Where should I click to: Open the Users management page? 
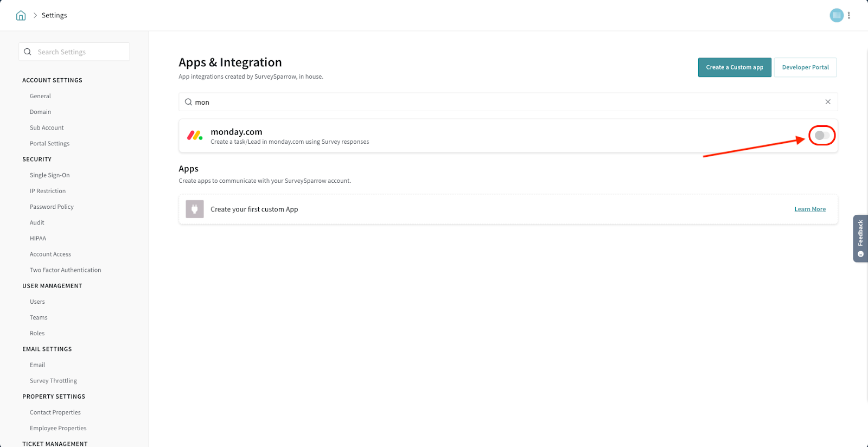(x=37, y=302)
